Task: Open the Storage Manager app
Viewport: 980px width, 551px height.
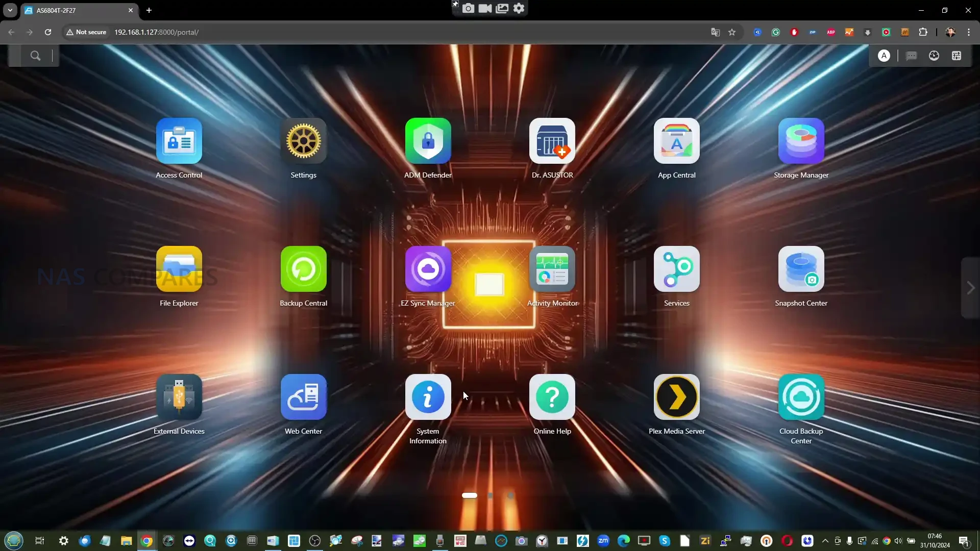Action: [801, 141]
